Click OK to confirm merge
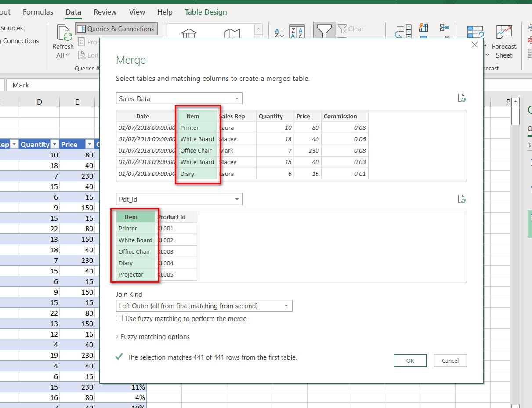Image resolution: width=532 pixels, height=408 pixels. pyautogui.click(x=410, y=361)
